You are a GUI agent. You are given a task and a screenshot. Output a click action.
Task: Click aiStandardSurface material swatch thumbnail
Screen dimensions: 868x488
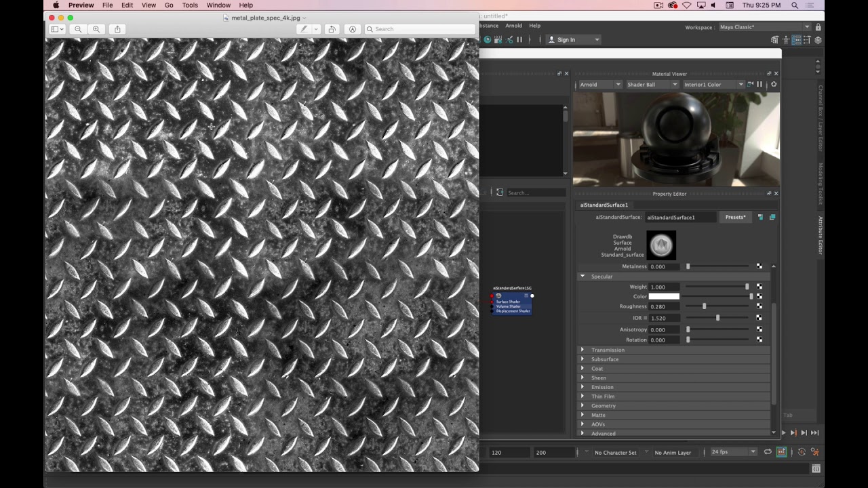pos(661,245)
